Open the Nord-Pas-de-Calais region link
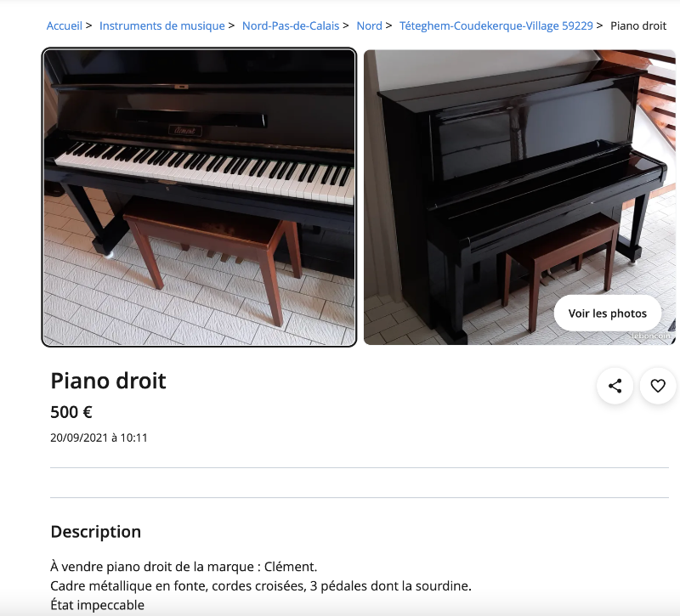Viewport: 680px width, 616px height. [x=291, y=26]
